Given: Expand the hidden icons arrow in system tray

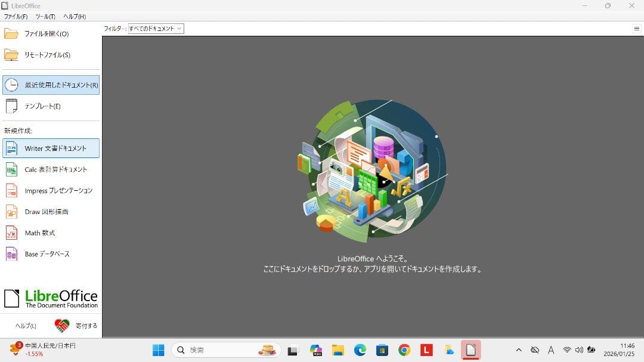Looking at the screenshot, I should click(519, 350).
